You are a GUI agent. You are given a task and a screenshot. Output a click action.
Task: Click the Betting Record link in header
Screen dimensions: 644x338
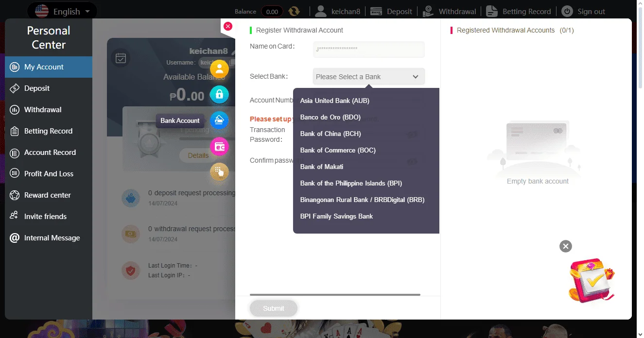tap(527, 11)
